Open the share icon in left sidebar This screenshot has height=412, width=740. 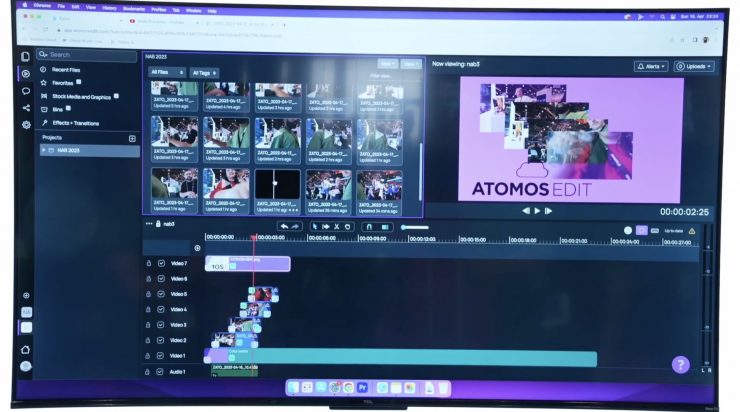(26, 108)
